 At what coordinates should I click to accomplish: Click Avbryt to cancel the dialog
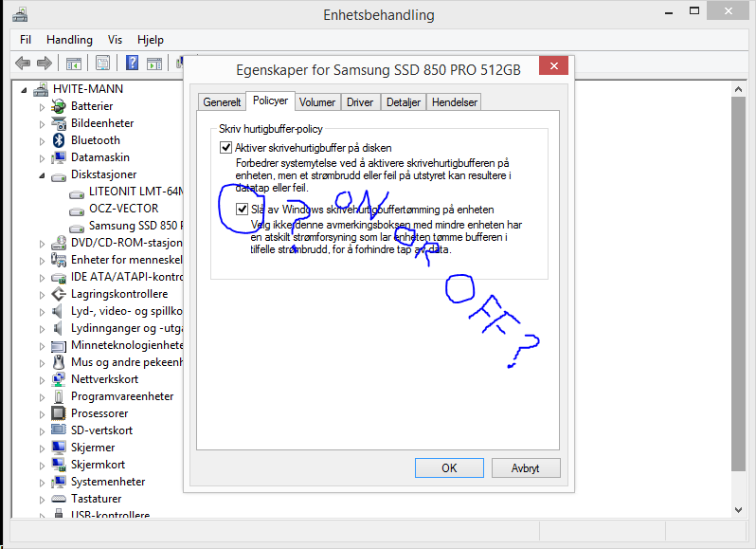click(526, 468)
